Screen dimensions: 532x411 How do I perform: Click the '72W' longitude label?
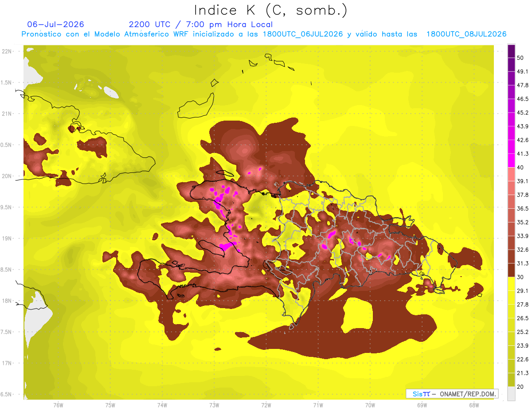[266, 405]
